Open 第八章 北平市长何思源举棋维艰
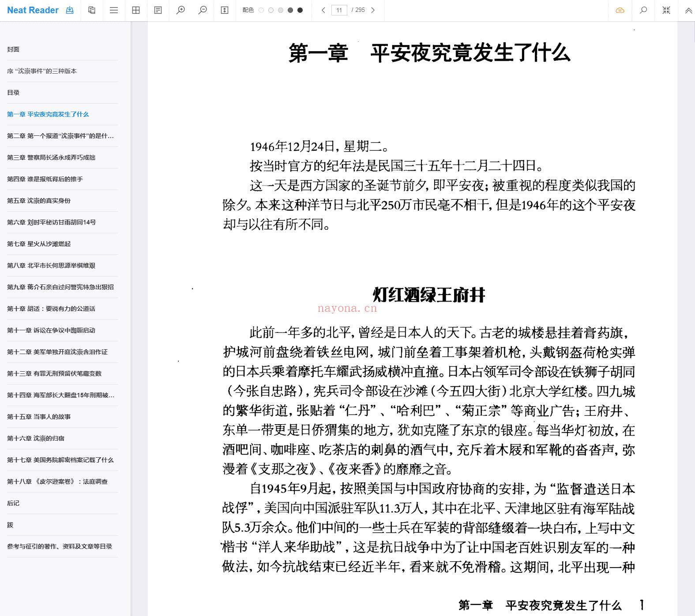The image size is (695, 616). tap(63, 265)
